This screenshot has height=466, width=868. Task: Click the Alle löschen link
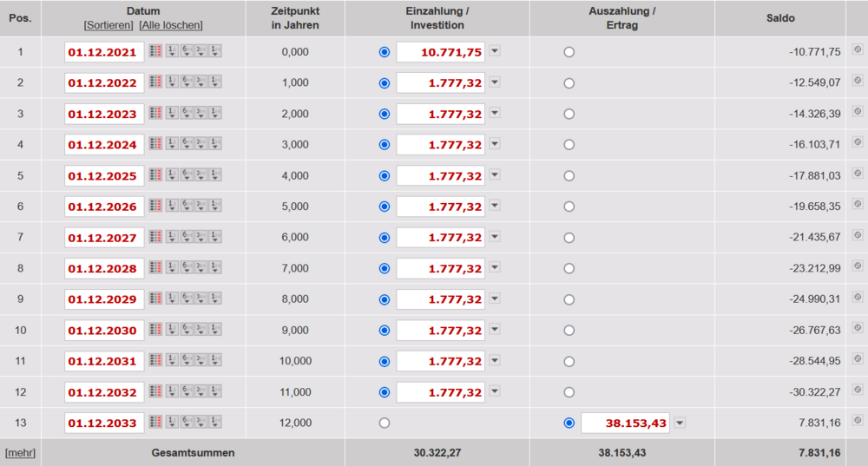point(171,26)
